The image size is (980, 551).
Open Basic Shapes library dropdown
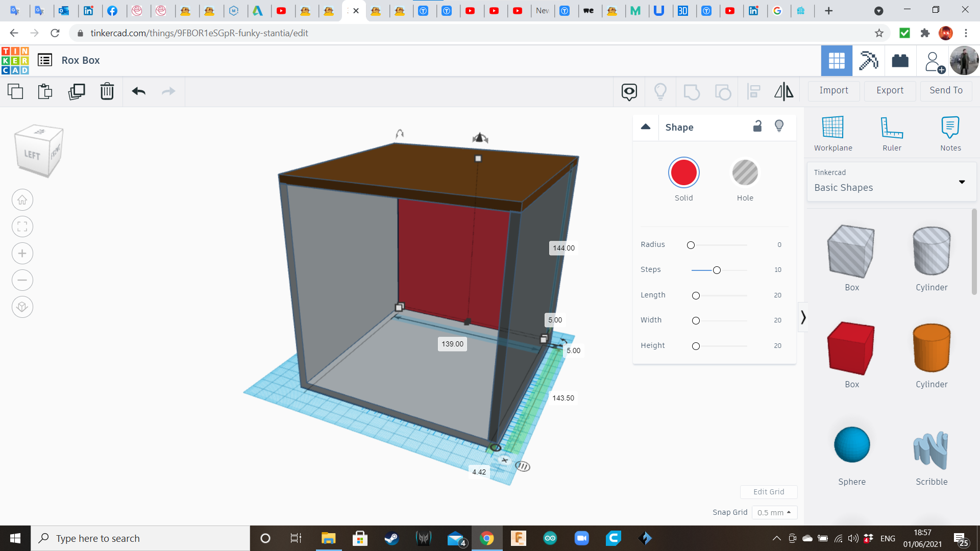891,182
